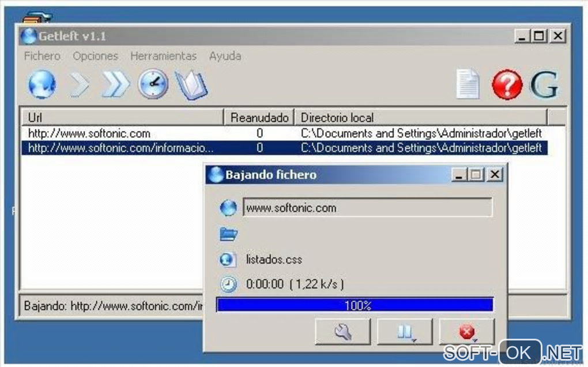Click the wrench options button in dialog
The height and width of the screenshot is (367, 588).
point(343,332)
